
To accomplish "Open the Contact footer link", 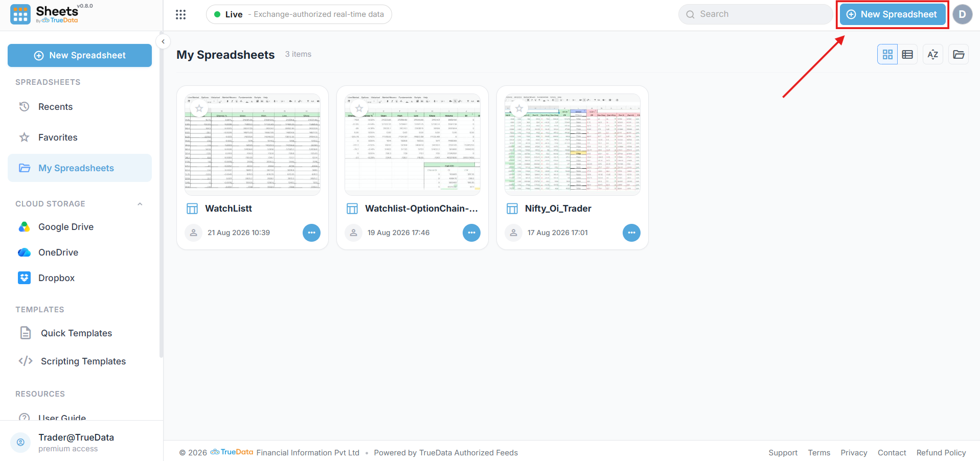I will click(x=892, y=453).
